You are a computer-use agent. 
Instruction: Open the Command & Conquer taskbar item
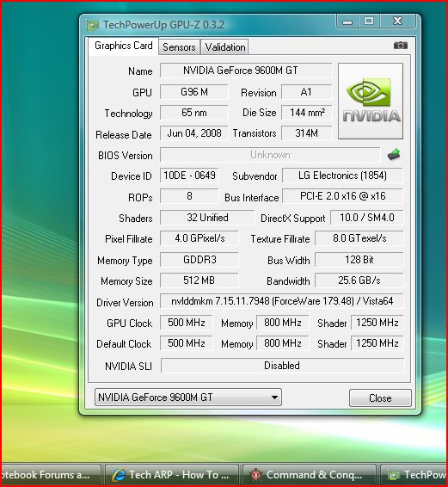[x=310, y=475]
